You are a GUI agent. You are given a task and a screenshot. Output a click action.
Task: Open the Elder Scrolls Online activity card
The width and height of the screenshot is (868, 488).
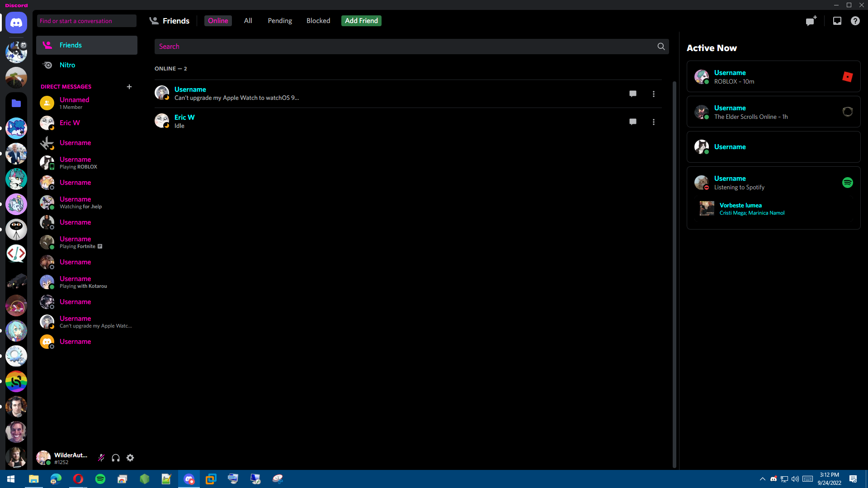[x=774, y=112]
